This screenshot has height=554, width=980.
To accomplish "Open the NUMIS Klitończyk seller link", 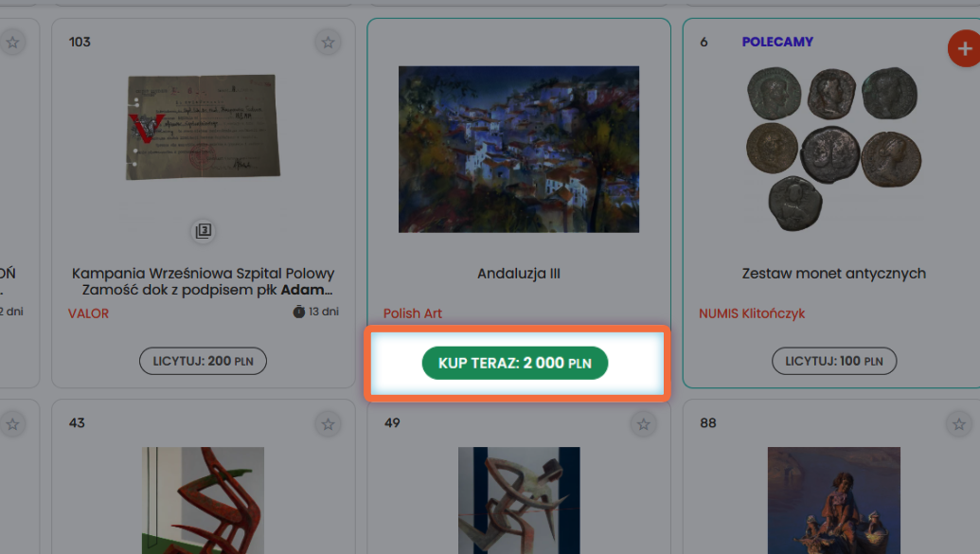I will (x=752, y=313).
